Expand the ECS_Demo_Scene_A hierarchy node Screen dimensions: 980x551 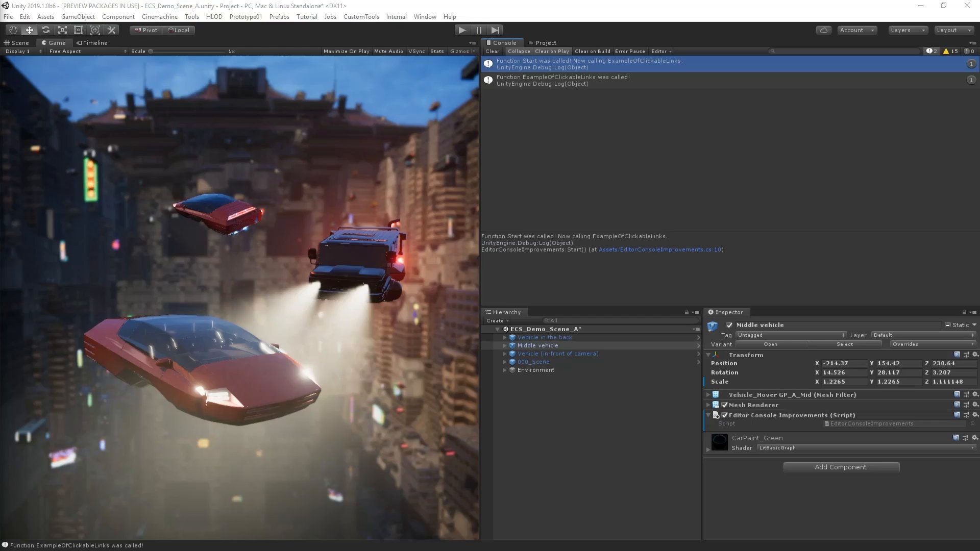click(497, 329)
